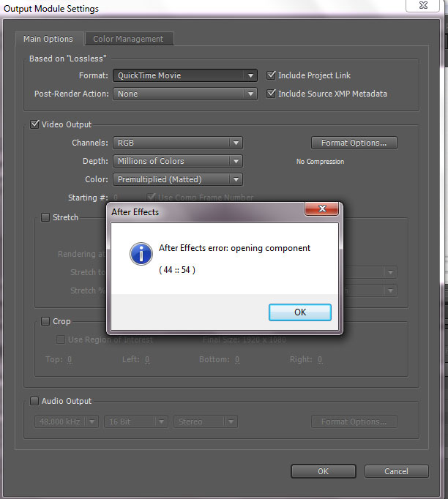Click the error code text ( 44 :: 54 )
The width and height of the screenshot is (448, 499).
(x=177, y=270)
